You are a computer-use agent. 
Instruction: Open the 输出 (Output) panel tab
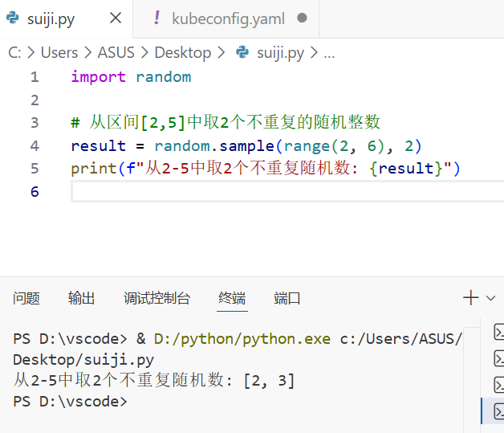pyautogui.click(x=82, y=298)
